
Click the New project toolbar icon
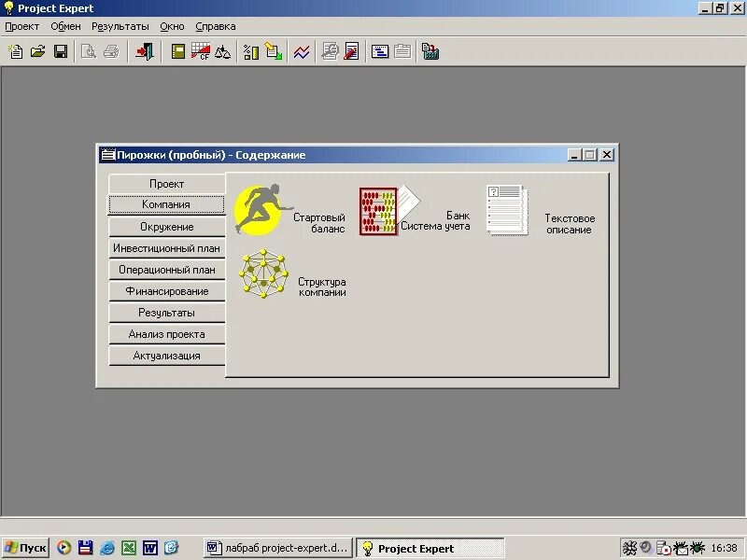point(16,51)
